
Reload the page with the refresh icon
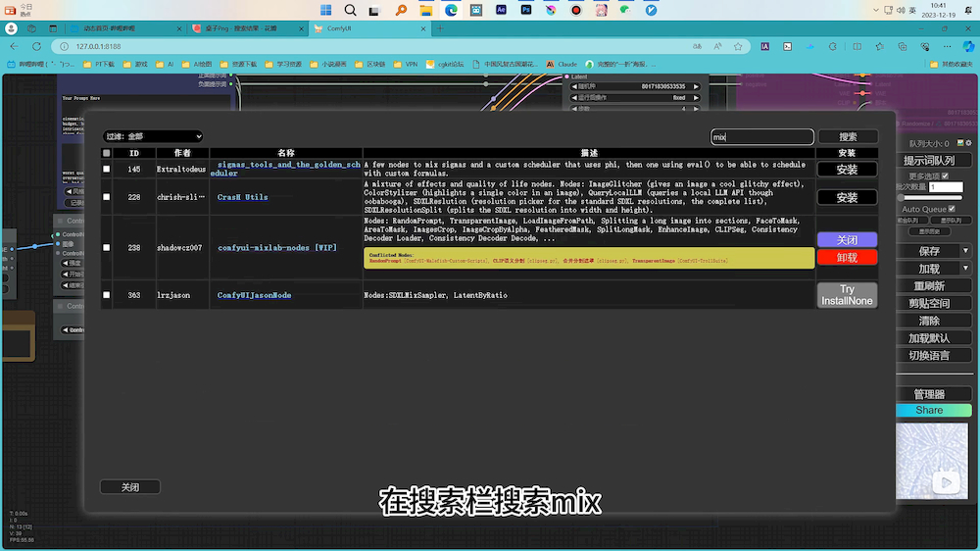(37, 46)
